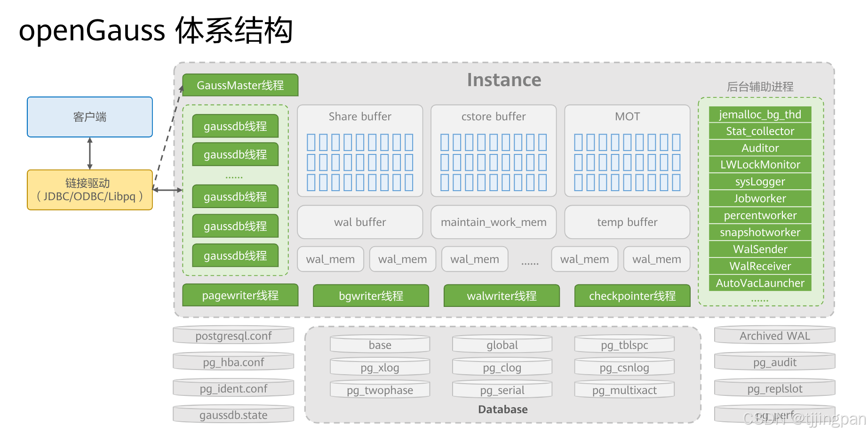Click the pg_serial directory cylinder
Image resolution: width=868 pixels, height=434 pixels.
point(502,389)
